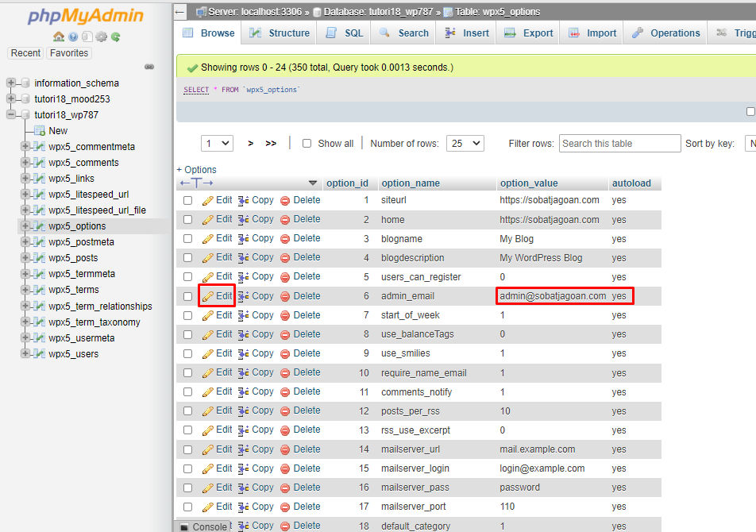
Task: Click the mail.example.com value cell
Action: [x=537, y=449]
